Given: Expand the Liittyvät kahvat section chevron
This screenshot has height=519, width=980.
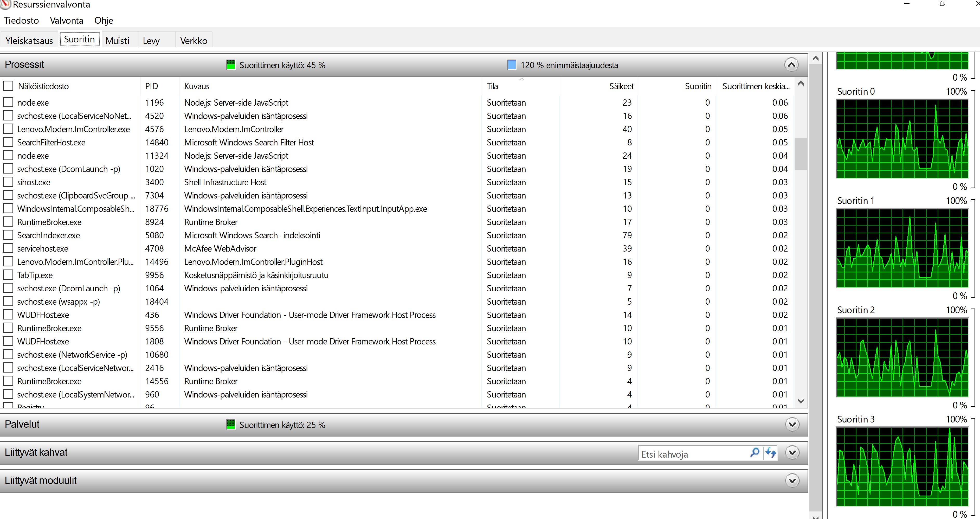Looking at the screenshot, I should click(792, 453).
